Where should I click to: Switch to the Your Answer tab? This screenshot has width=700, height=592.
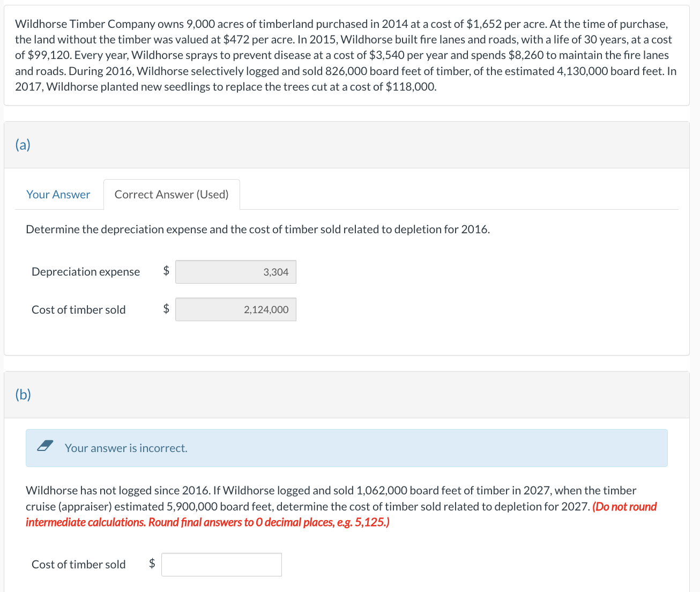click(x=58, y=195)
